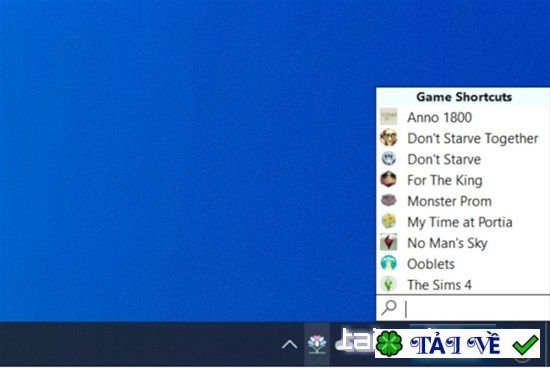
Task: Click the magnifier search icon
Action: point(389,308)
